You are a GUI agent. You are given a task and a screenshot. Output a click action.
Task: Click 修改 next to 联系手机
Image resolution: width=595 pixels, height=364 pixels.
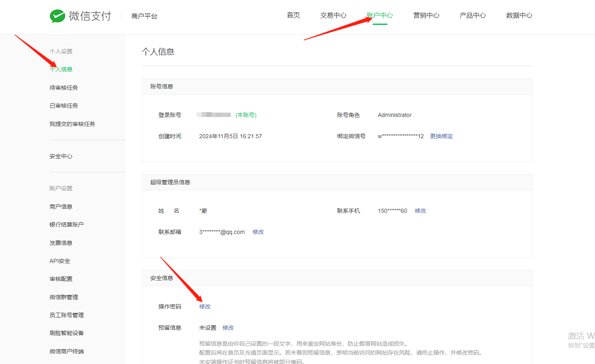pyautogui.click(x=420, y=211)
